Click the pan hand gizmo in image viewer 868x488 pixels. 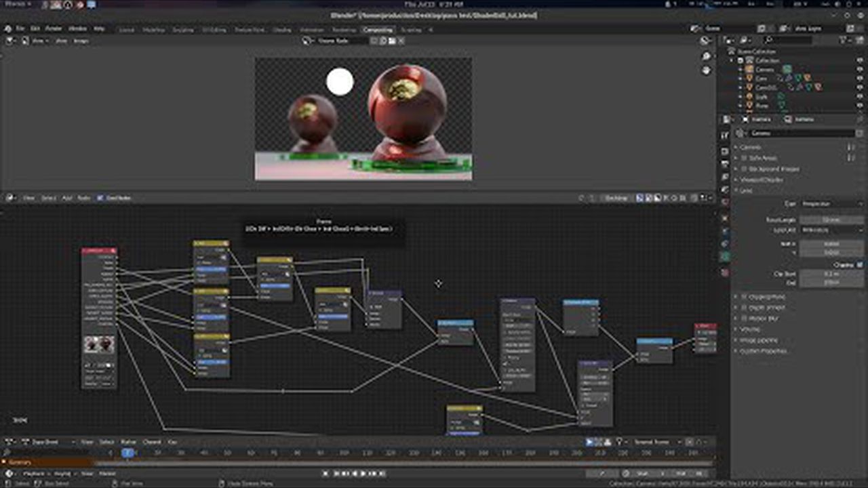tap(706, 70)
